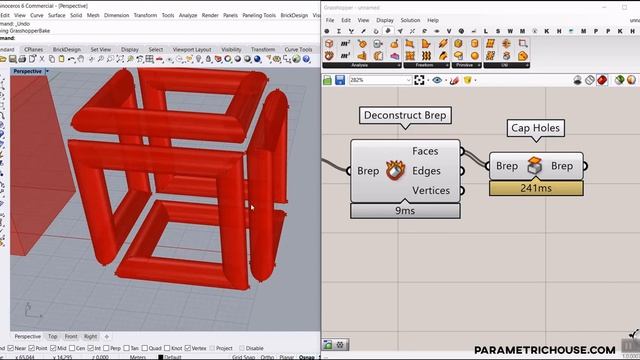Enable the Cen osnap checkbox
Image resolution: width=640 pixels, height=360 pixels.
pyautogui.click(x=72, y=348)
